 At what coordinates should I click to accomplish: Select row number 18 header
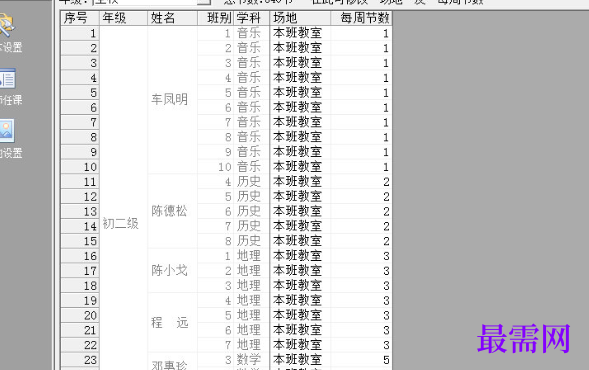[80, 285]
